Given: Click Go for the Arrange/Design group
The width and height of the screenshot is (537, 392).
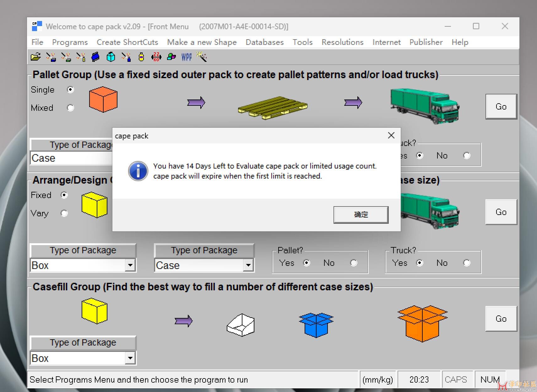Looking at the screenshot, I should click(501, 212).
